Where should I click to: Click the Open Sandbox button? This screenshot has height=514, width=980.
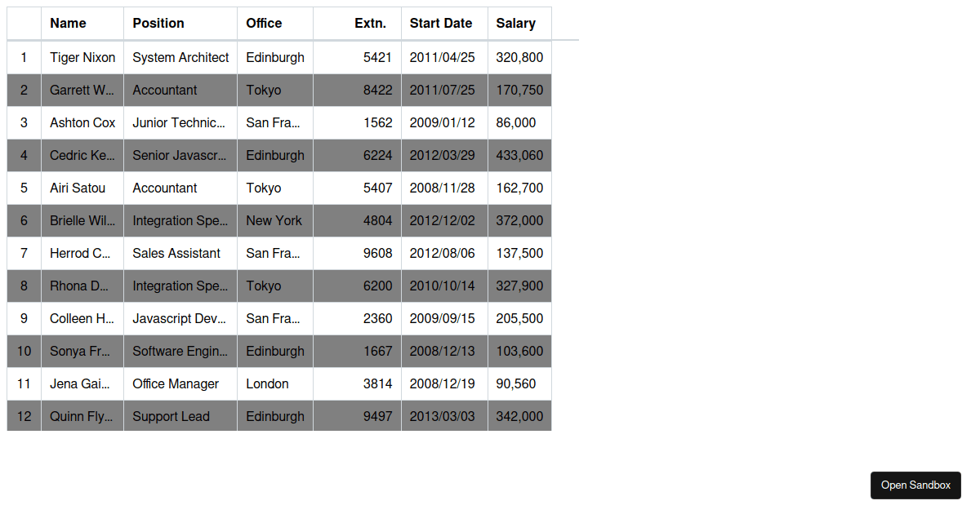915,485
